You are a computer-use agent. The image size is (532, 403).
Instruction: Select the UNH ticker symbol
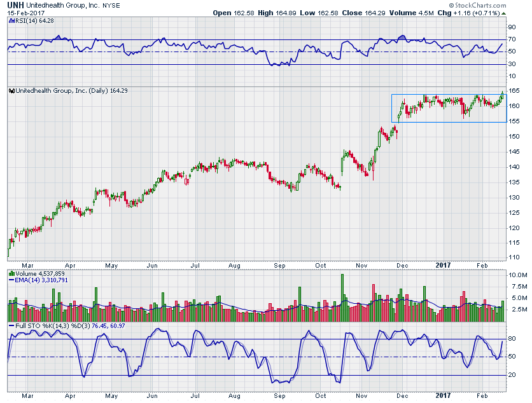16,6
